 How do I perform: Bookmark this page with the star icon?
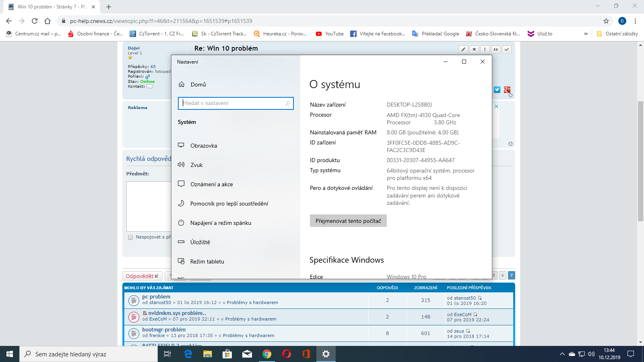pyautogui.click(x=606, y=21)
